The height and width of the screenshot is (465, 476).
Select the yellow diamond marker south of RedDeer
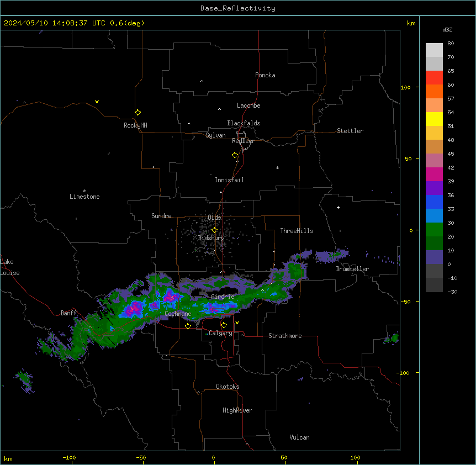click(235, 155)
